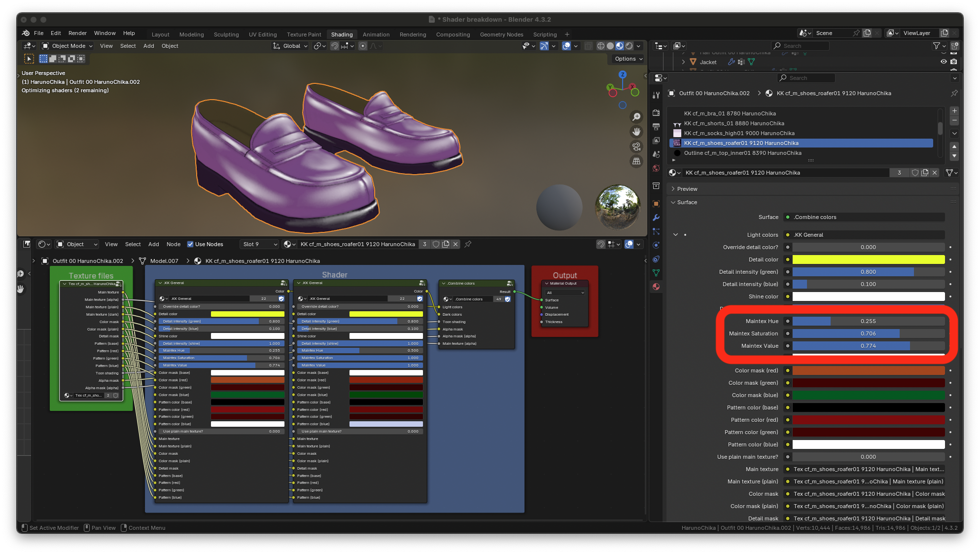980x554 pixels.
Task: Open the Modifiers wrench tab icon
Action: (656, 218)
